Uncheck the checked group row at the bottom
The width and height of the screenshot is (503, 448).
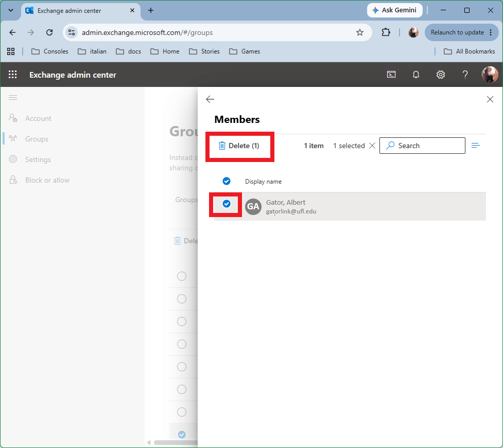pyautogui.click(x=182, y=435)
